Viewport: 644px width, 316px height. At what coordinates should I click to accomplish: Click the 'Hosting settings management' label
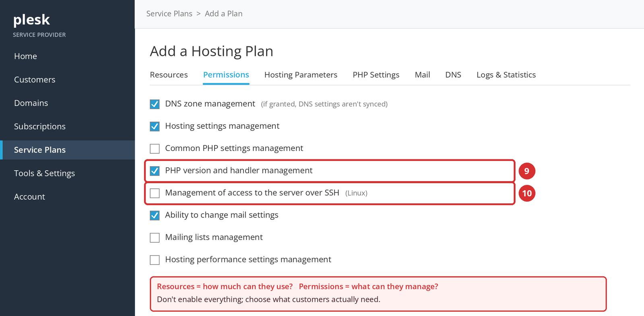point(222,126)
